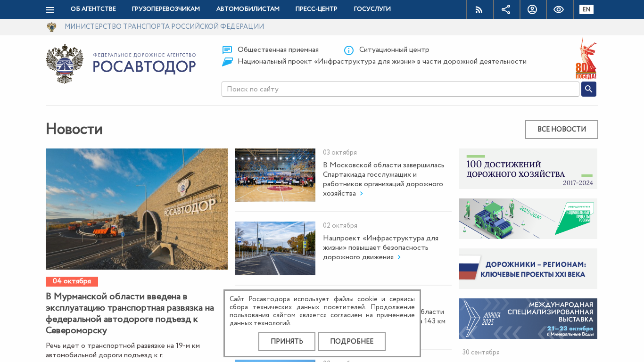Open the ГРУЗОПЕРЕВОЗЧИКАМ menu

(x=166, y=9)
